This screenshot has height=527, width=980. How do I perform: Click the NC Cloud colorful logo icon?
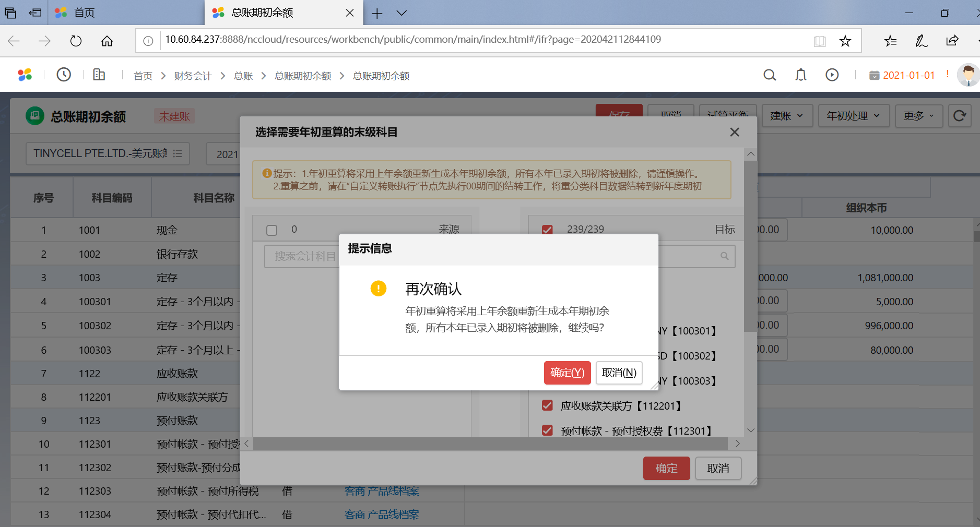25,75
